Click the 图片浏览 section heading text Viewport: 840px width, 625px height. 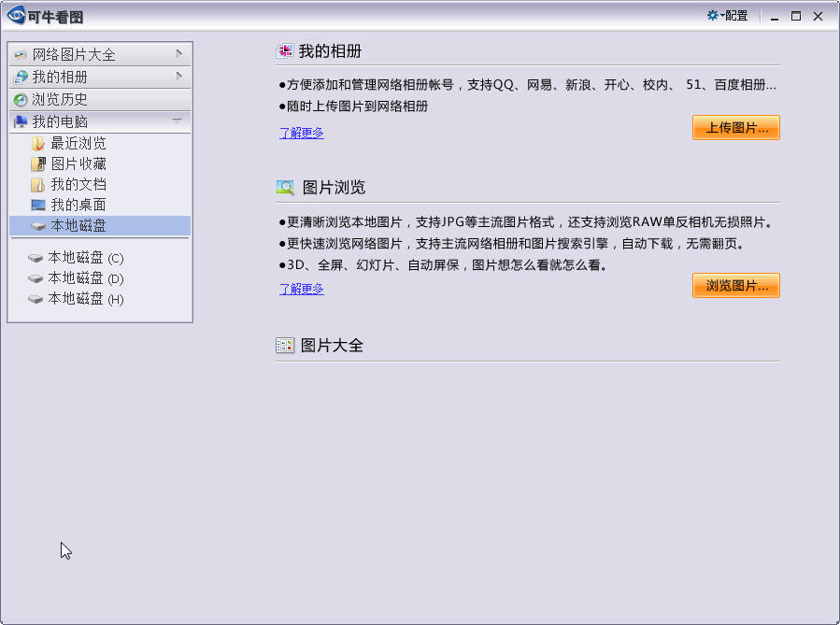pyautogui.click(x=334, y=188)
